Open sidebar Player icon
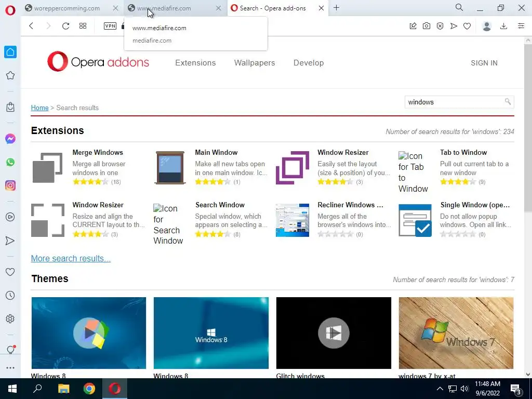The width and height of the screenshot is (532, 399). pos(10,217)
